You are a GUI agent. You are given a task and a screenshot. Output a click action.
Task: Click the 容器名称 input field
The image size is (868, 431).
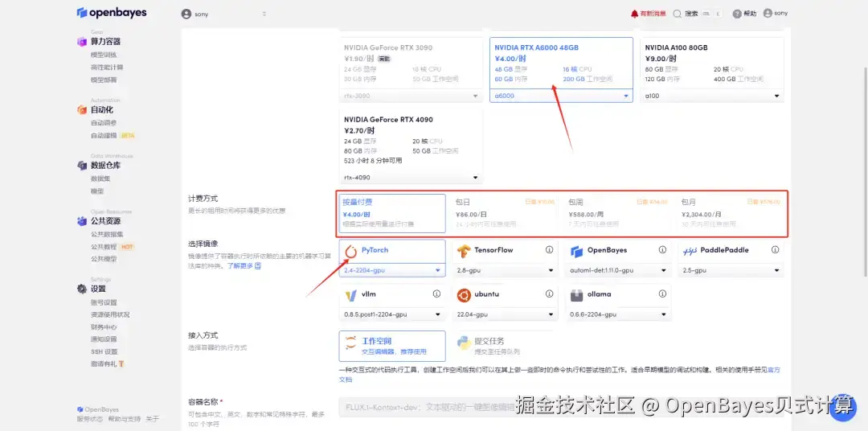(x=561, y=407)
